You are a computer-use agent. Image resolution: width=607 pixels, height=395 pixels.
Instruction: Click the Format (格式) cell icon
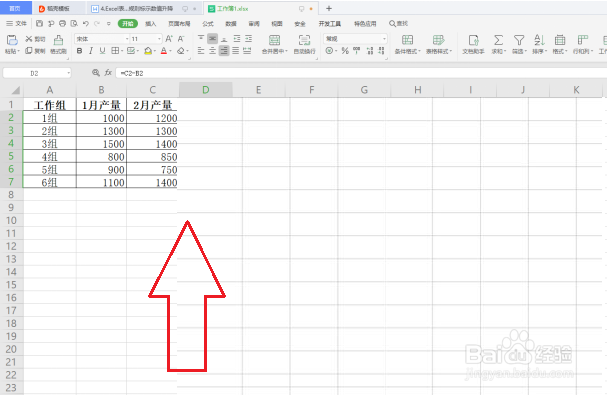pos(560,40)
